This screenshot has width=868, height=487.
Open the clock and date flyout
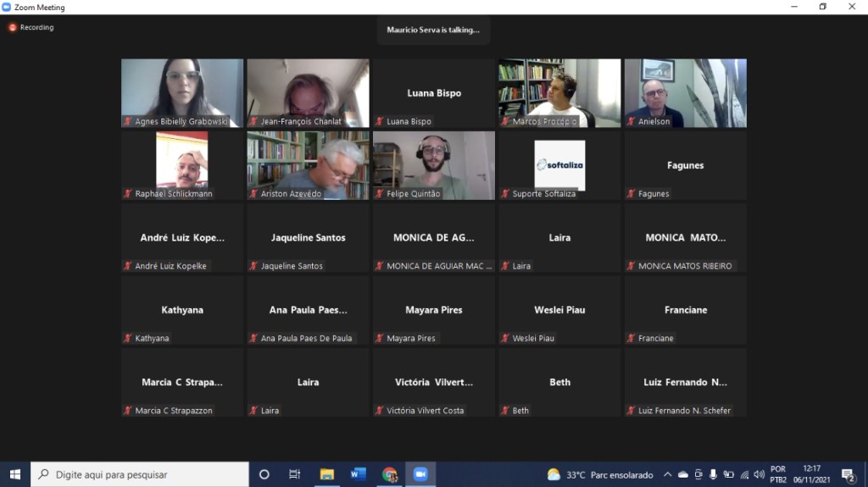click(x=812, y=474)
